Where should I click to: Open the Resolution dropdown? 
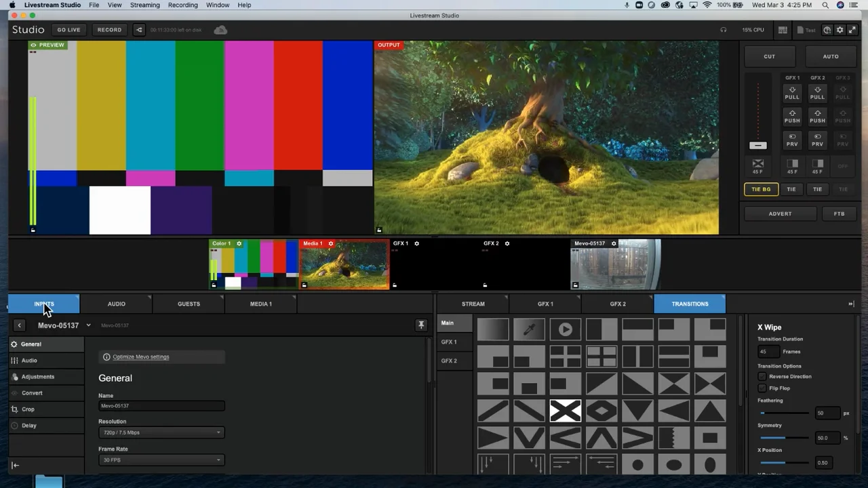(161, 432)
